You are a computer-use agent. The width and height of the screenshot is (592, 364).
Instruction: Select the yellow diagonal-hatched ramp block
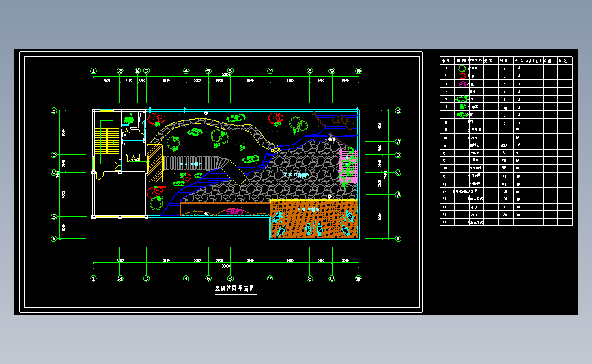(155, 163)
